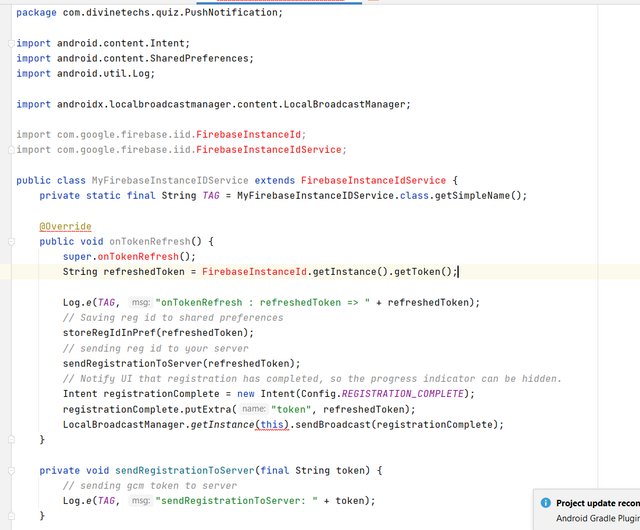Click the "sendRegistrationToServer: " string literal

pyautogui.click(x=237, y=501)
